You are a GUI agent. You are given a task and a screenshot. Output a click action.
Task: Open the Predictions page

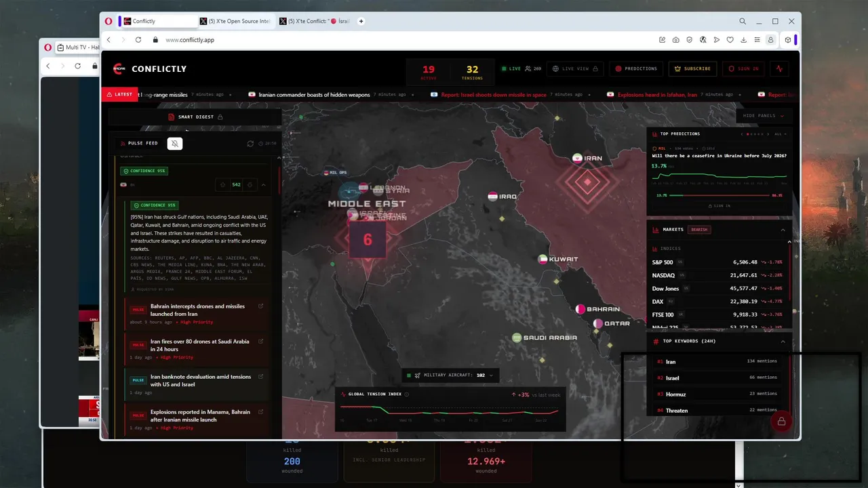(x=636, y=68)
